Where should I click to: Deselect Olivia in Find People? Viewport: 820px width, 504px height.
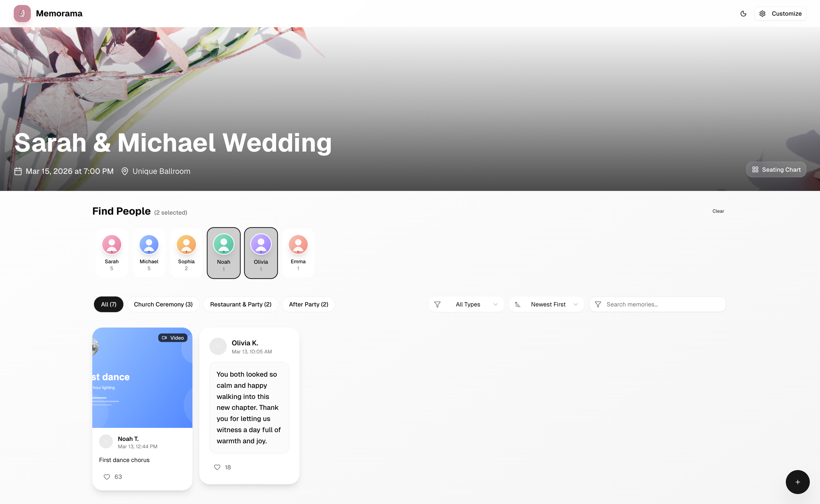click(261, 253)
